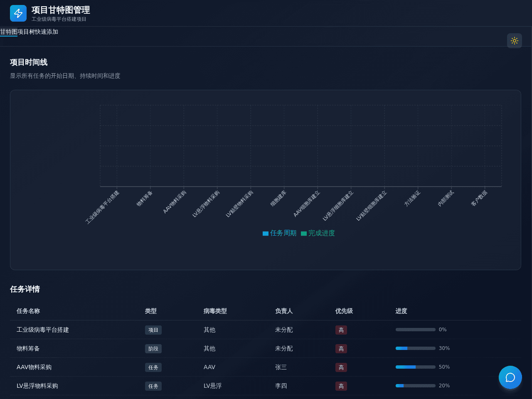Click the 高 priority badge for LV悬浮物料采购
This screenshot has height=399, width=532.
point(341,386)
